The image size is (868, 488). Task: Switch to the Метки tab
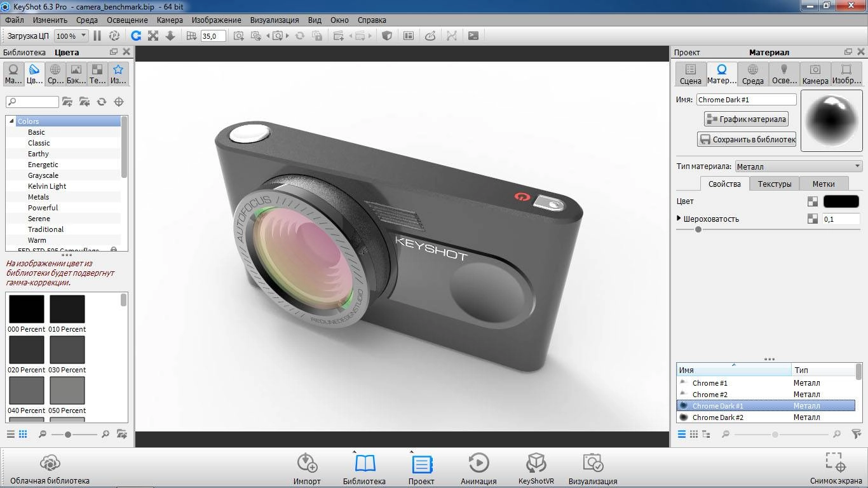(824, 184)
